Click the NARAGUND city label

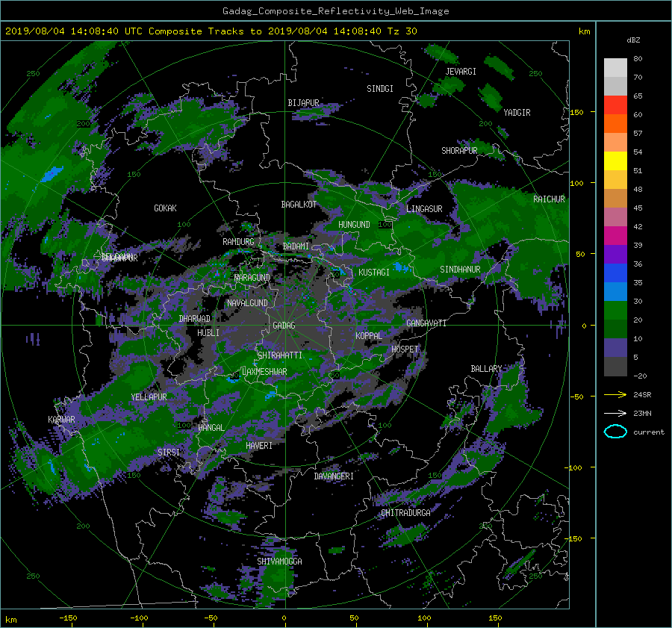[252, 278]
